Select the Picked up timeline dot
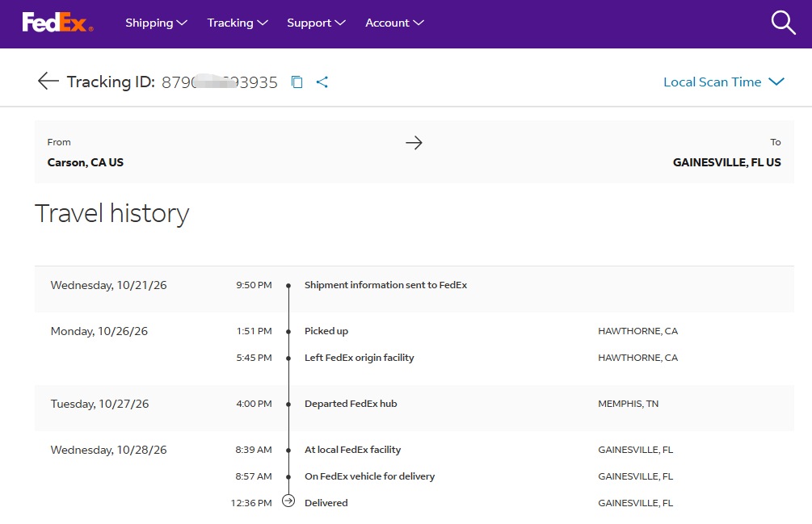 [x=288, y=332]
